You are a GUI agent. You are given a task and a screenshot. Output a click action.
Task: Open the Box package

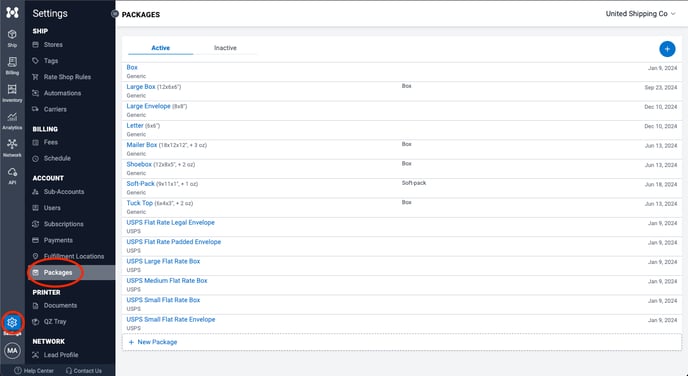tap(132, 67)
